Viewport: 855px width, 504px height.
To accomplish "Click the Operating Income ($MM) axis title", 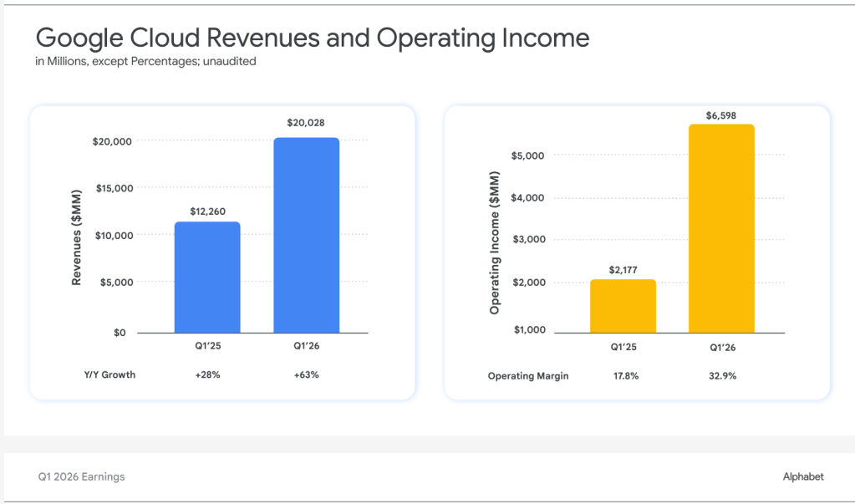I will 494,238.
